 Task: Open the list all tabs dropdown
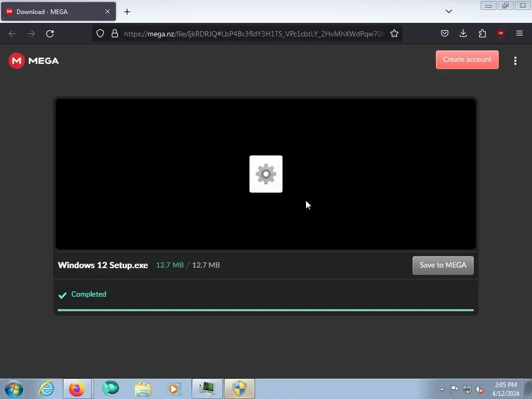click(448, 11)
